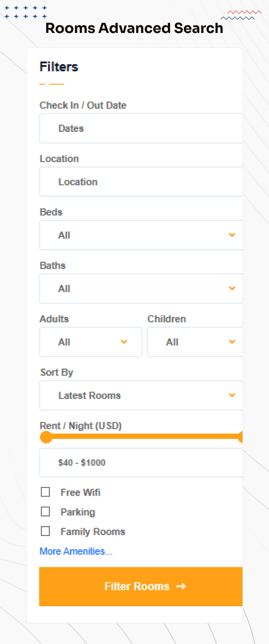
Task: Enable the Free Wifi checkbox
Action: click(45, 492)
